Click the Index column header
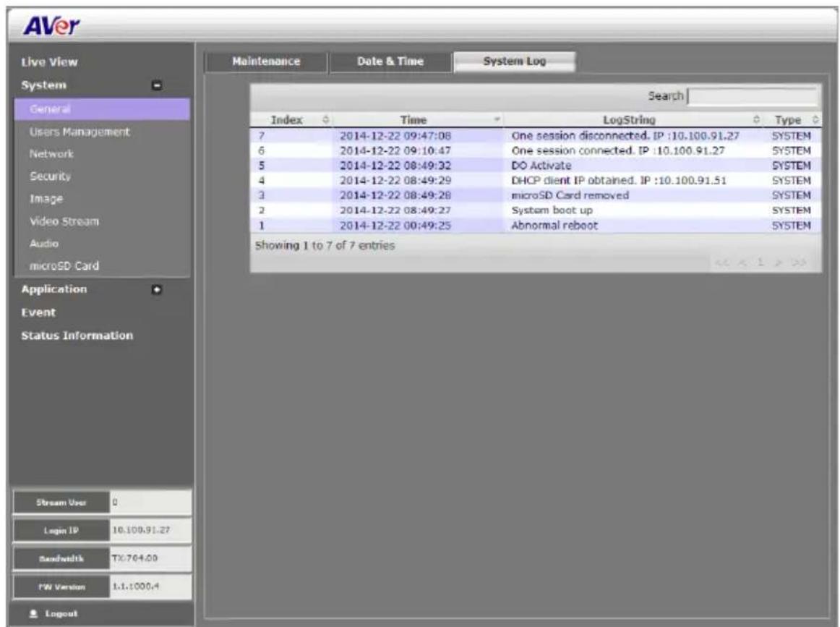Image resolution: width=840 pixels, height=627 pixels. pos(286,120)
